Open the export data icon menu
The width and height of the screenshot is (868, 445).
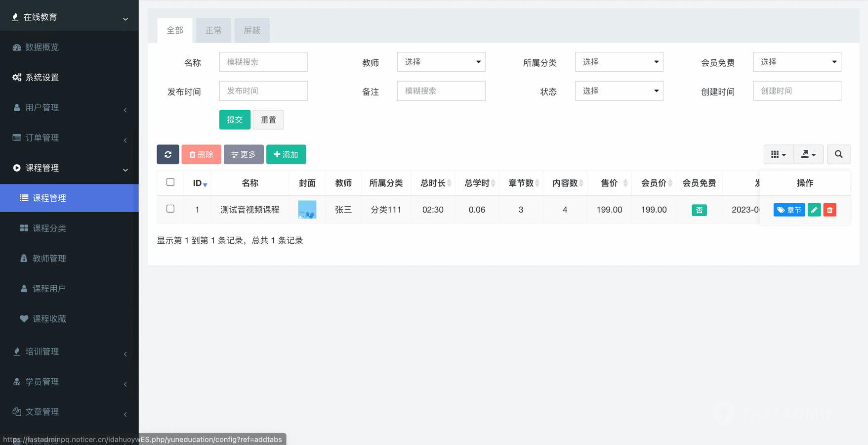[x=808, y=154]
